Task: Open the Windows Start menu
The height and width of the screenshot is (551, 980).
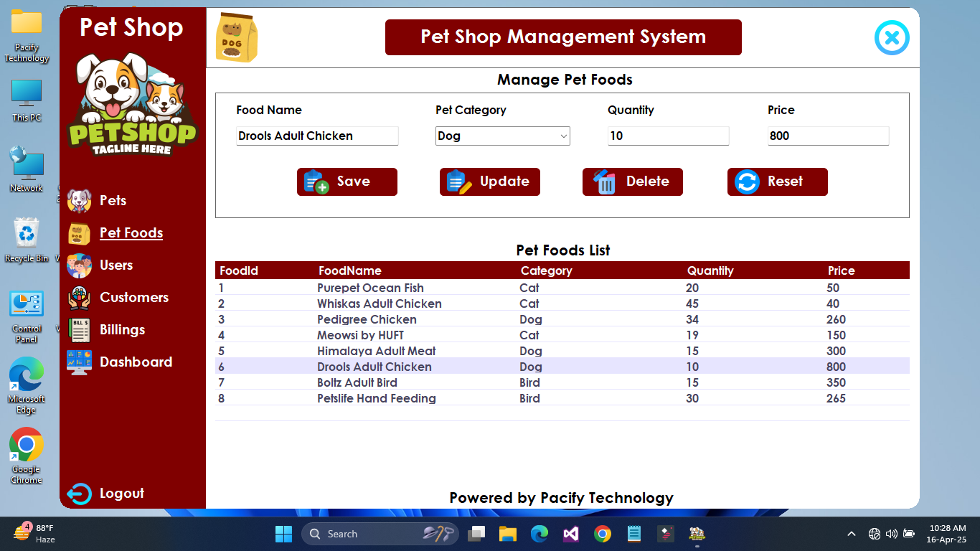Action: (x=283, y=534)
